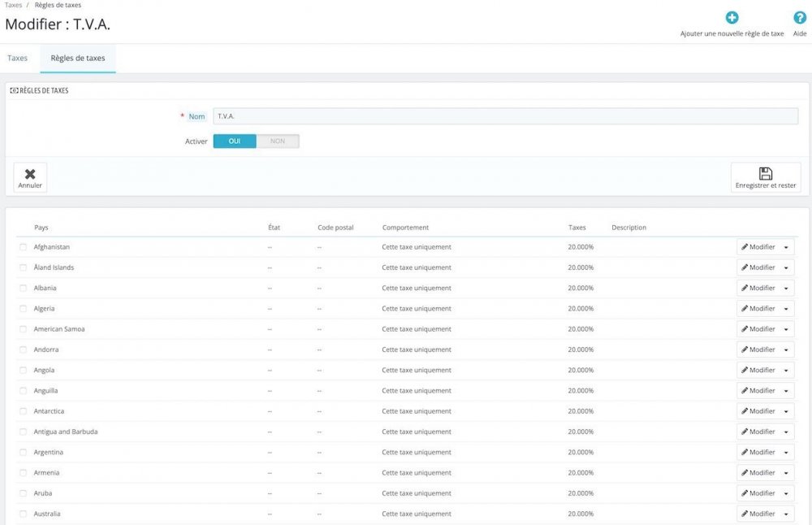Expand dropdown arrow for Anguilla row
The width and height of the screenshot is (812, 525).
click(786, 391)
